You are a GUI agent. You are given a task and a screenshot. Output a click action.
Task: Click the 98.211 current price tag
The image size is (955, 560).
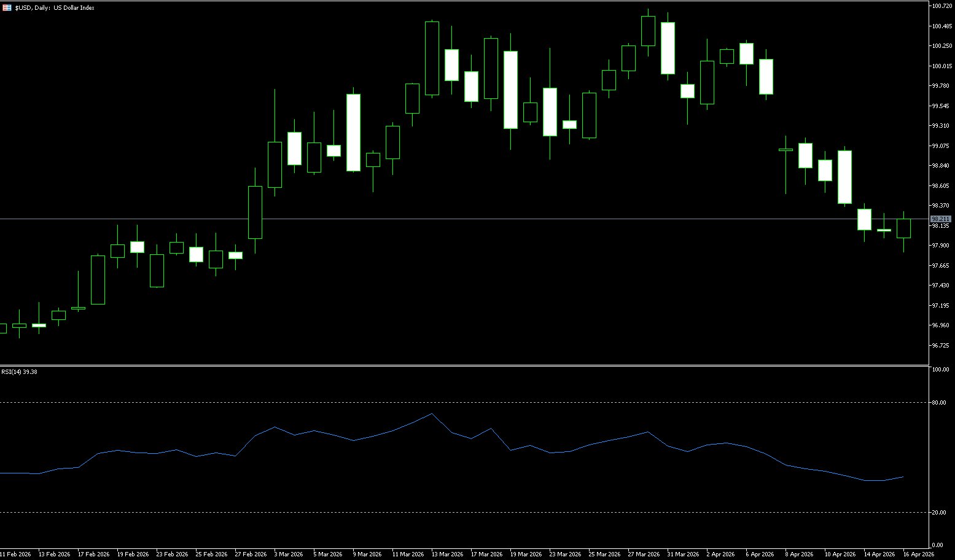pos(940,219)
